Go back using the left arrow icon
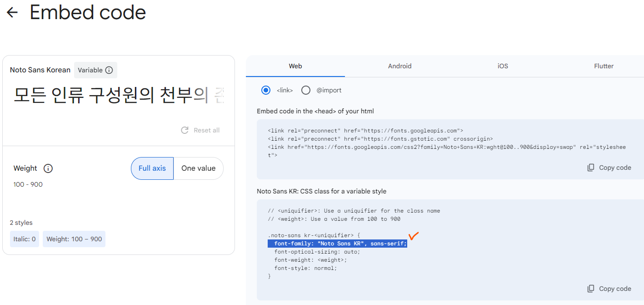Screen dimensions: 644x305 (12, 13)
